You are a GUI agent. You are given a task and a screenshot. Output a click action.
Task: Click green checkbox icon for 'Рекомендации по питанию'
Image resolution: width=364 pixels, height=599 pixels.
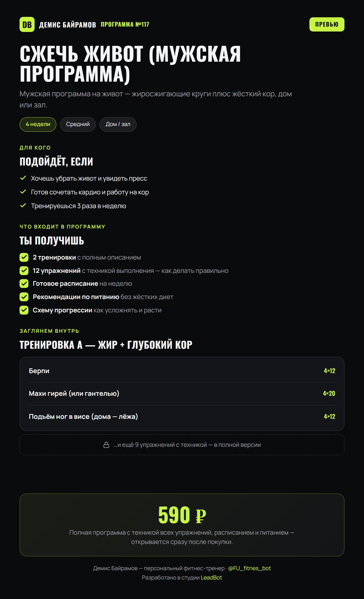click(24, 297)
